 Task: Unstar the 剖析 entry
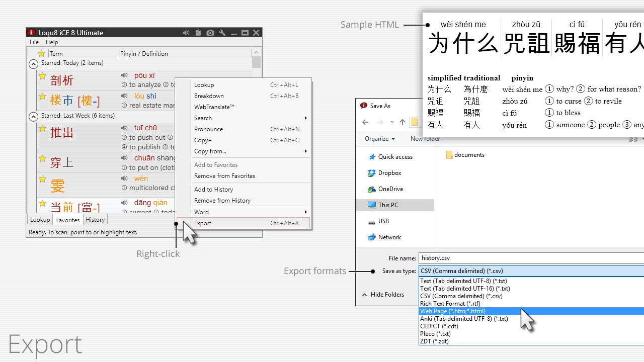43,76
